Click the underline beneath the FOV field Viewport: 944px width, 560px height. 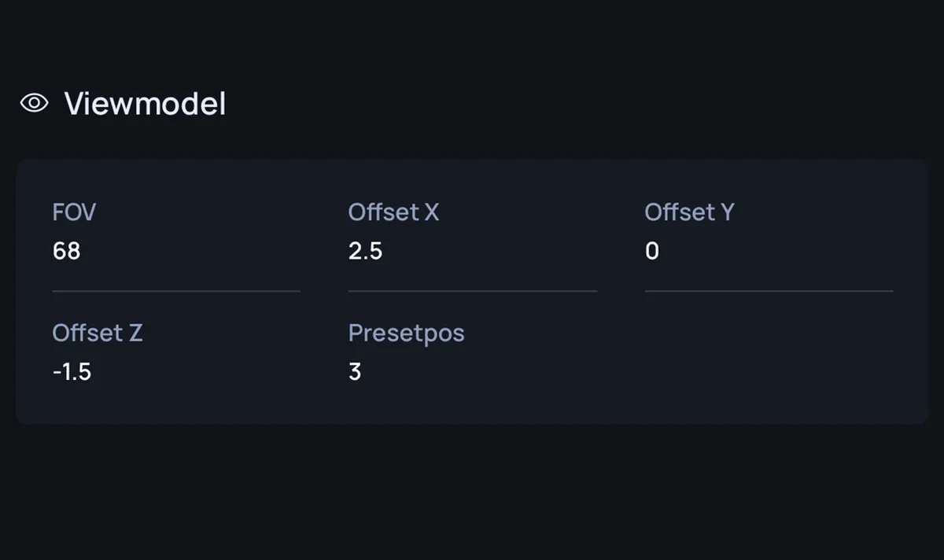[176, 291]
